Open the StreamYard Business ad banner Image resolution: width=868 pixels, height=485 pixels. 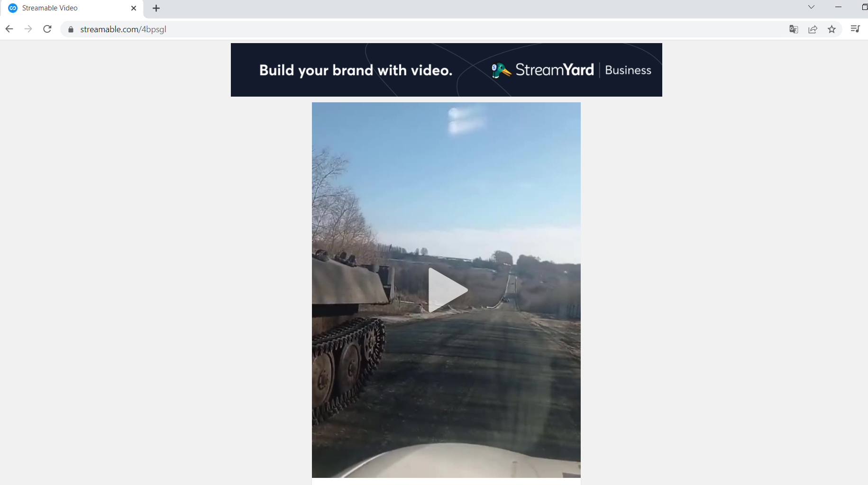pyautogui.click(x=446, y=70)
